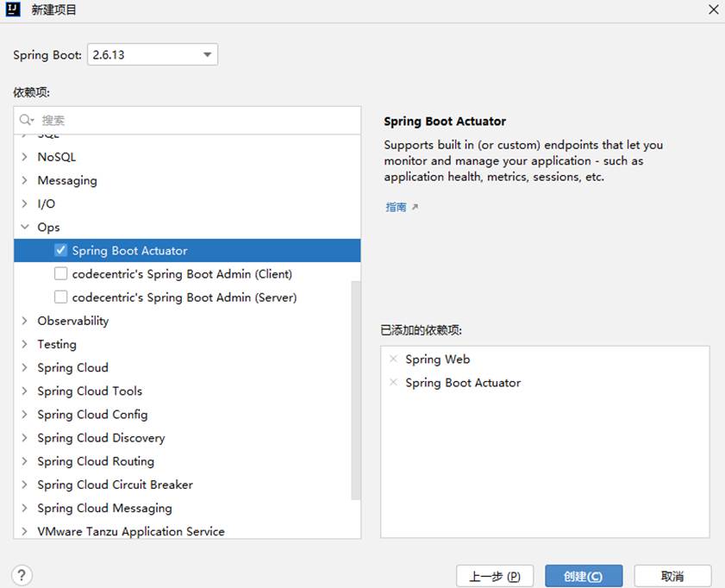Open the 指南 guide link
725x588 pixels.
click(x=396, y=207)
